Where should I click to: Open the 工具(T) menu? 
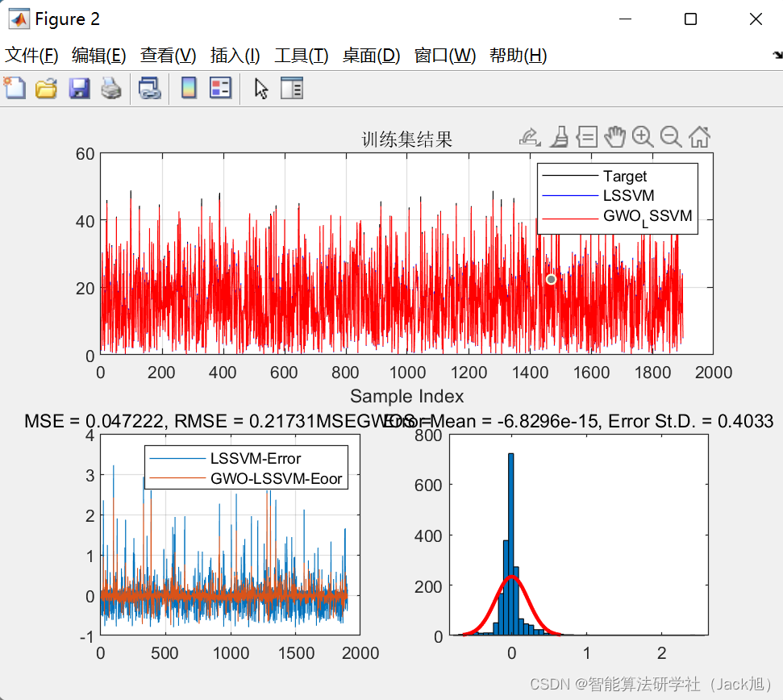(301, 56)
